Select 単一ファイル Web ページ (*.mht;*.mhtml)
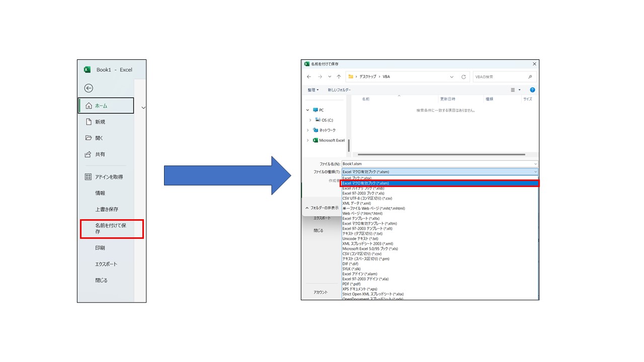Image resolution: width=644 pixels, height=362 pixels. (439, 208)
